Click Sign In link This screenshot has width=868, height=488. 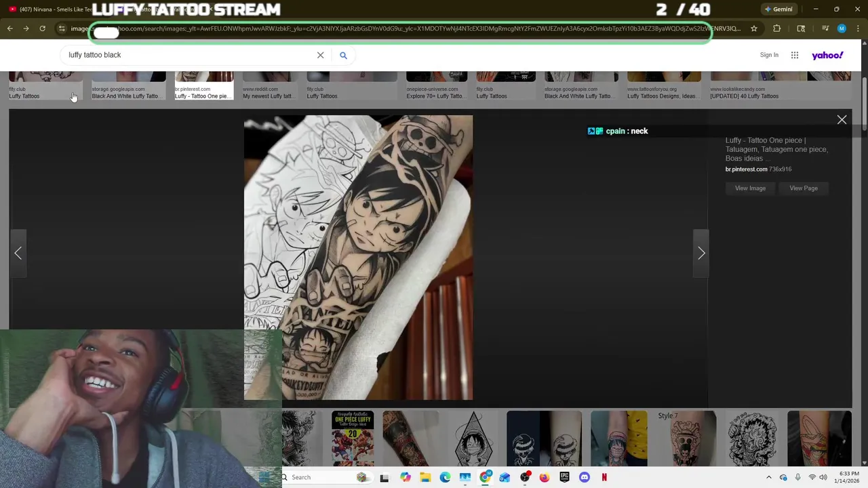(x=769, y=55)
